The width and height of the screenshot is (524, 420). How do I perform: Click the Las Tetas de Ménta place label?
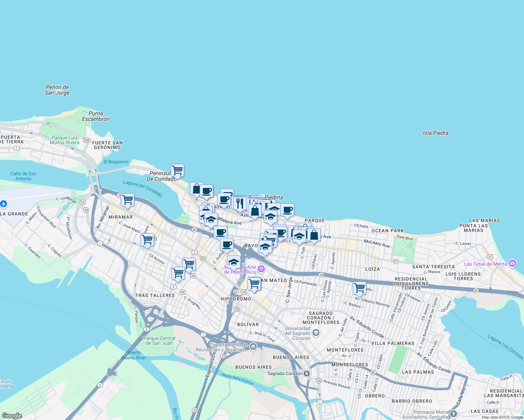pyautogui.click(x=486, y=264)
